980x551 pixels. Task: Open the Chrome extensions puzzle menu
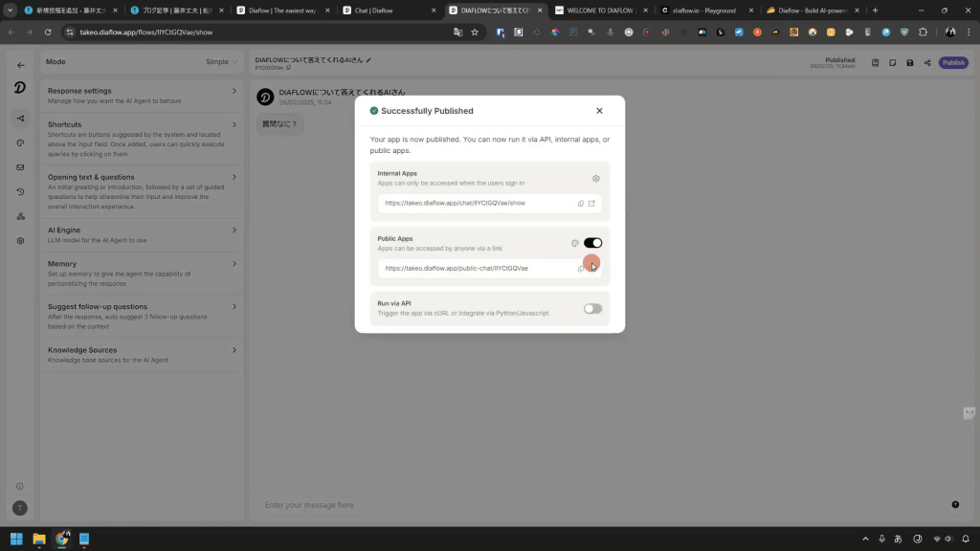924,32
